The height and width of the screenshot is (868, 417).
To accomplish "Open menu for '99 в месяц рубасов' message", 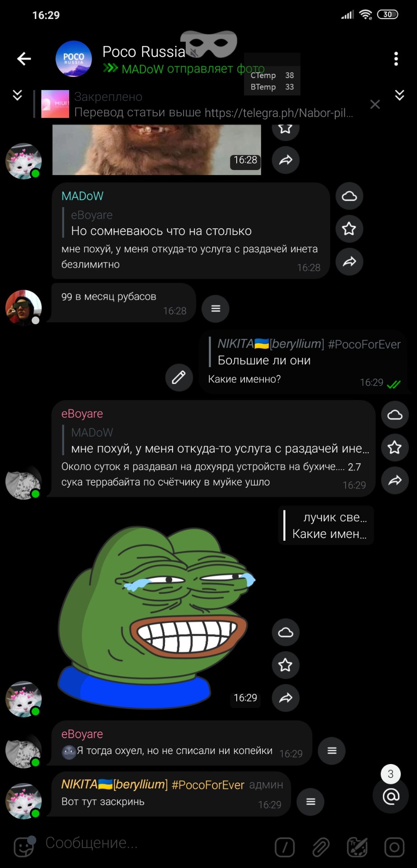I will pyautogui.click(x=216, y=309).
